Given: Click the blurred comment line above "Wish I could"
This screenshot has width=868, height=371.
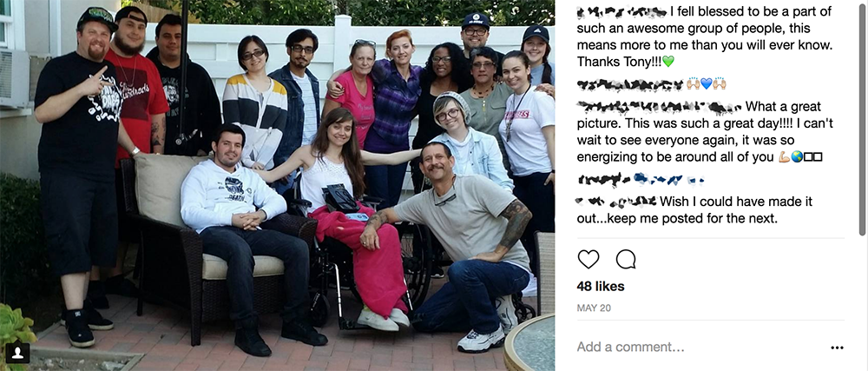Looking at the screenshot, I should (641, 179).
